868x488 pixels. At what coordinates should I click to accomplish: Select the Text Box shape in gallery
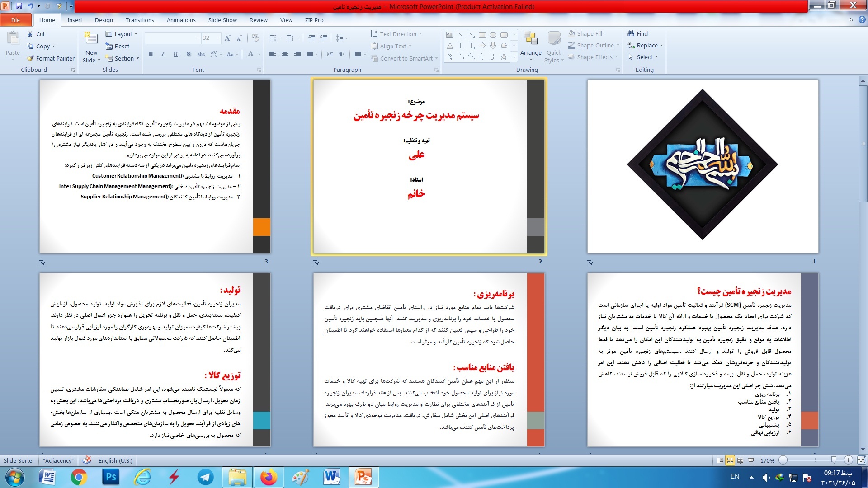tap(449, 35)
